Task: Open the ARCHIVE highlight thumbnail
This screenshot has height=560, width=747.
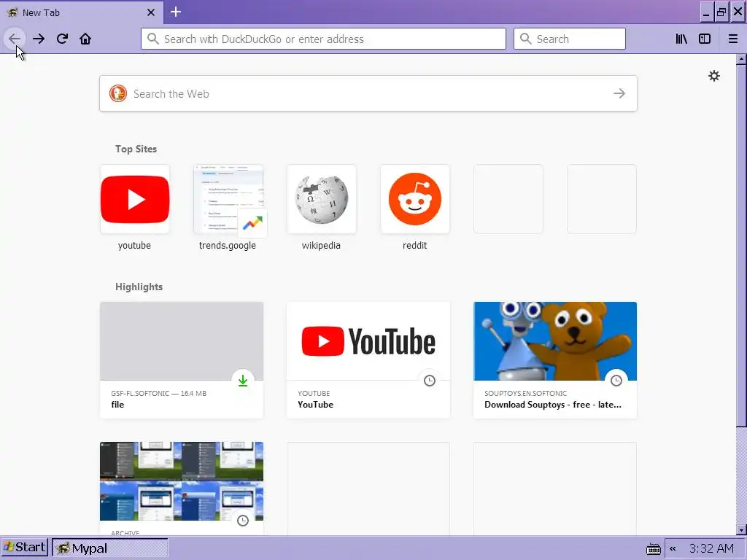Action: click(182, 481)
